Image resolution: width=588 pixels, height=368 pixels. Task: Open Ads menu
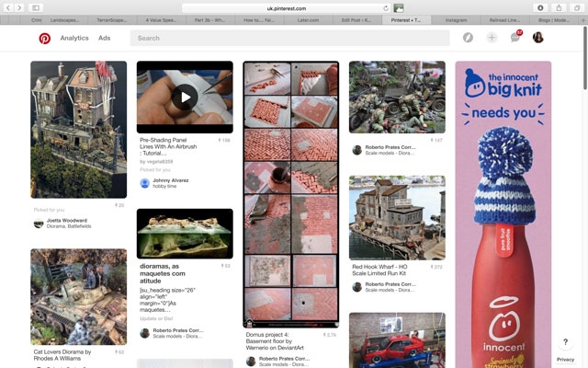coord(104,38)
